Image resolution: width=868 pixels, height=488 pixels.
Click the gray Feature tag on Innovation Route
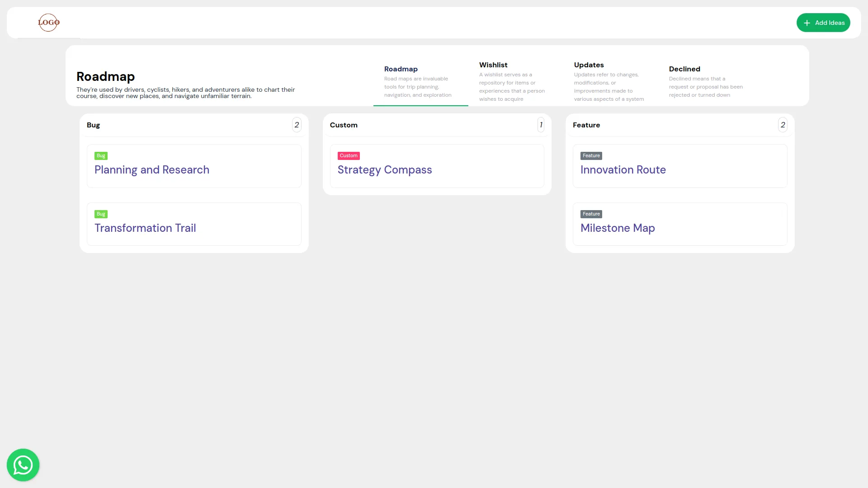(x=591, y=155)
